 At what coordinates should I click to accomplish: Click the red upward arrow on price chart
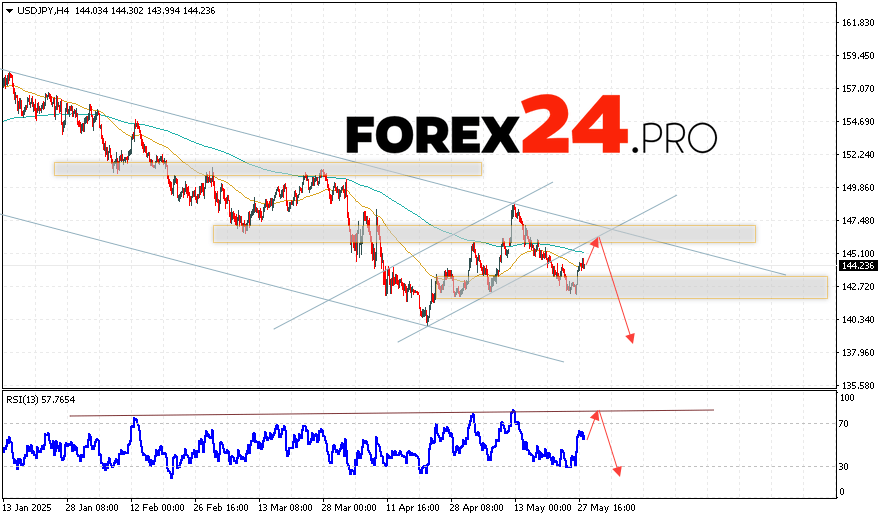[x=591, y=252]
